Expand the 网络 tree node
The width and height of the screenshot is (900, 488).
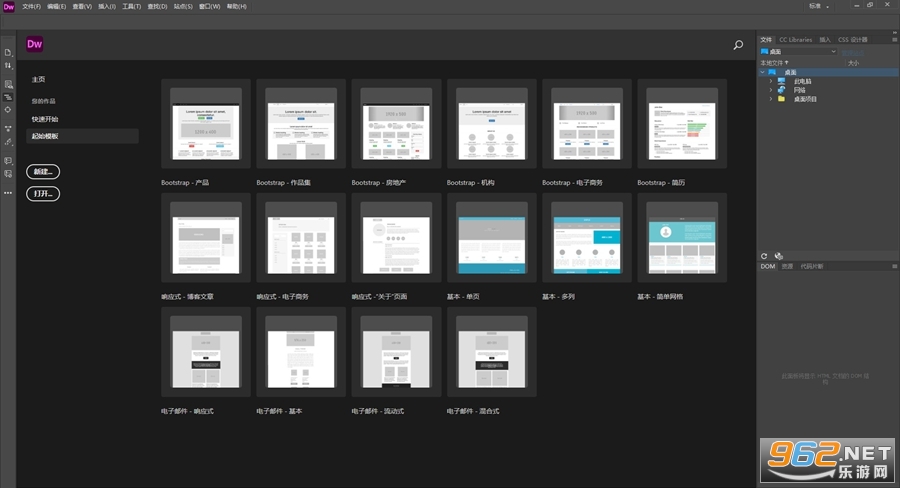click(771, 90)
